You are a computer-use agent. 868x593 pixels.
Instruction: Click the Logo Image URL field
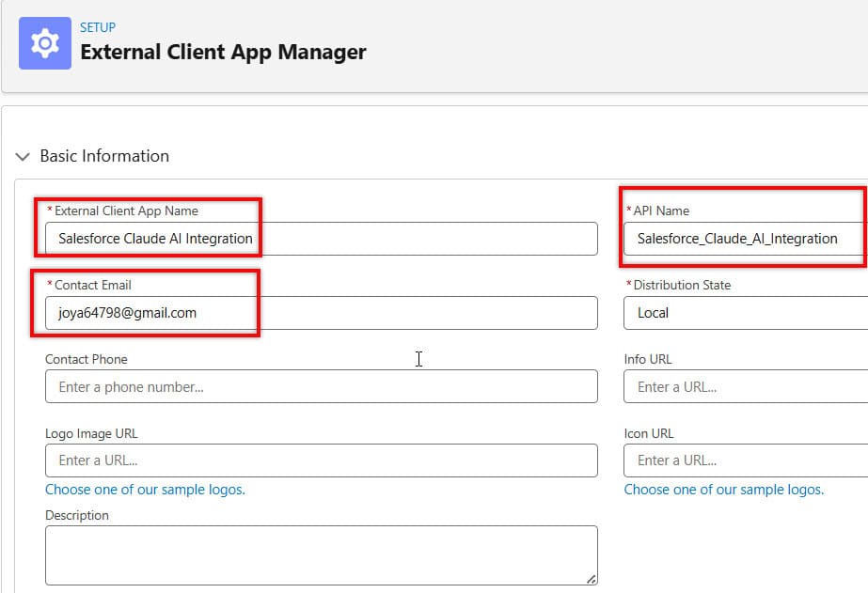click(x=321, y=460)
